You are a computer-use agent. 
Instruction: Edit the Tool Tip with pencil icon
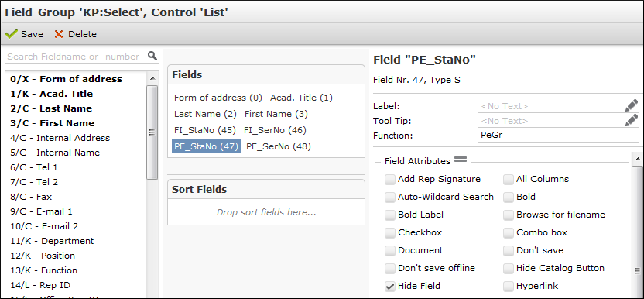[632, 121]
